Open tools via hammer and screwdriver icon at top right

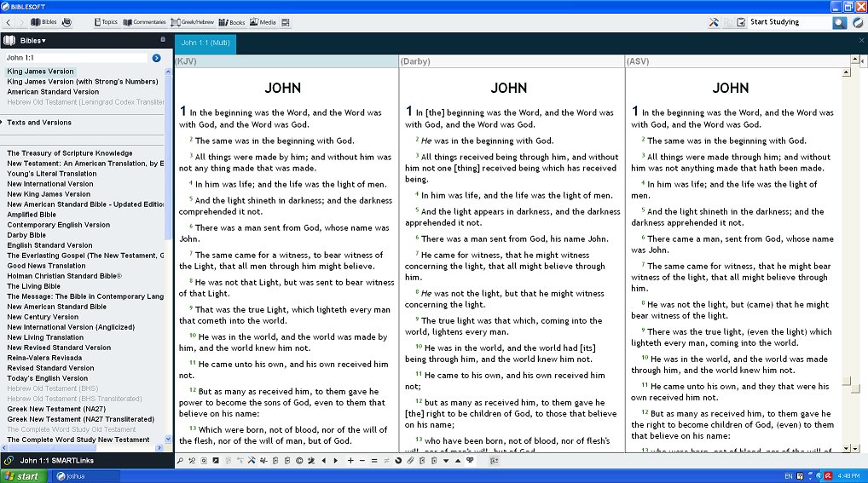tap(714, 22)
